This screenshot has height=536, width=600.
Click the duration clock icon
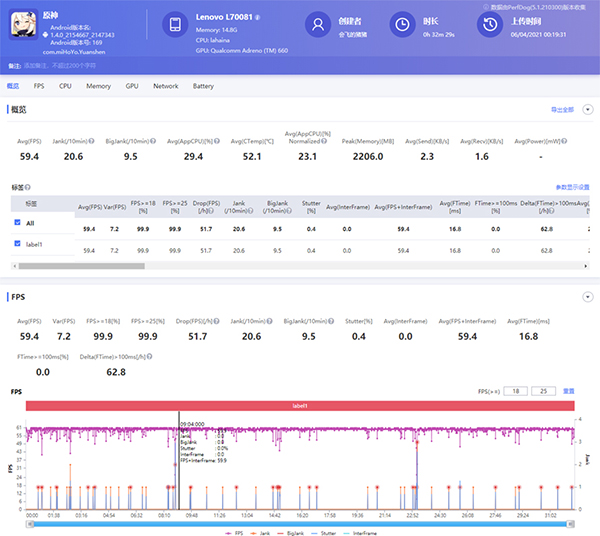point(400,26)
